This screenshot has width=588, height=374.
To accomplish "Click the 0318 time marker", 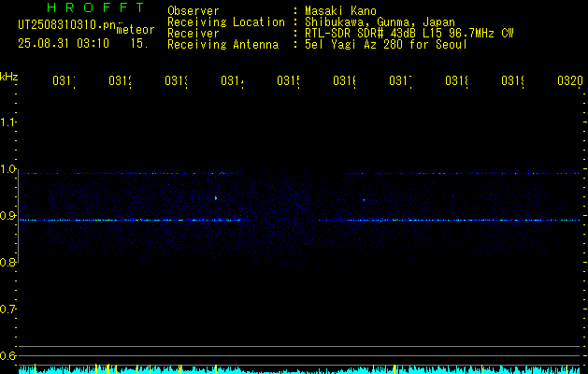I will tap(456, 80).
